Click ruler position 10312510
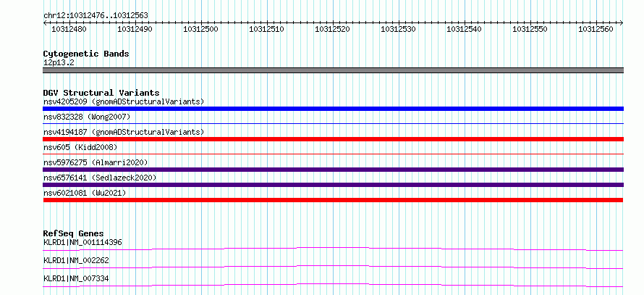This screenshot has height=295, width=644. tap(266, 29)
